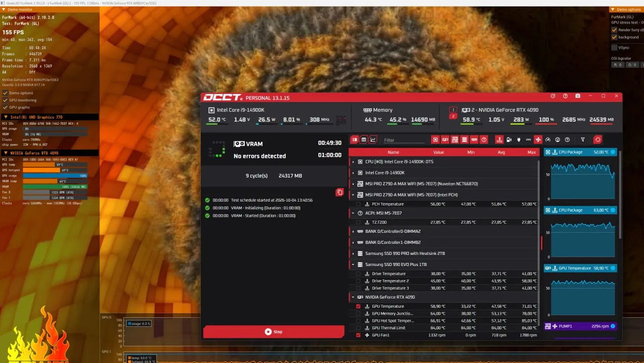Click the funnel filter icon in OCCT toolbar
This screenshot has width=644, height=363.
583,140
